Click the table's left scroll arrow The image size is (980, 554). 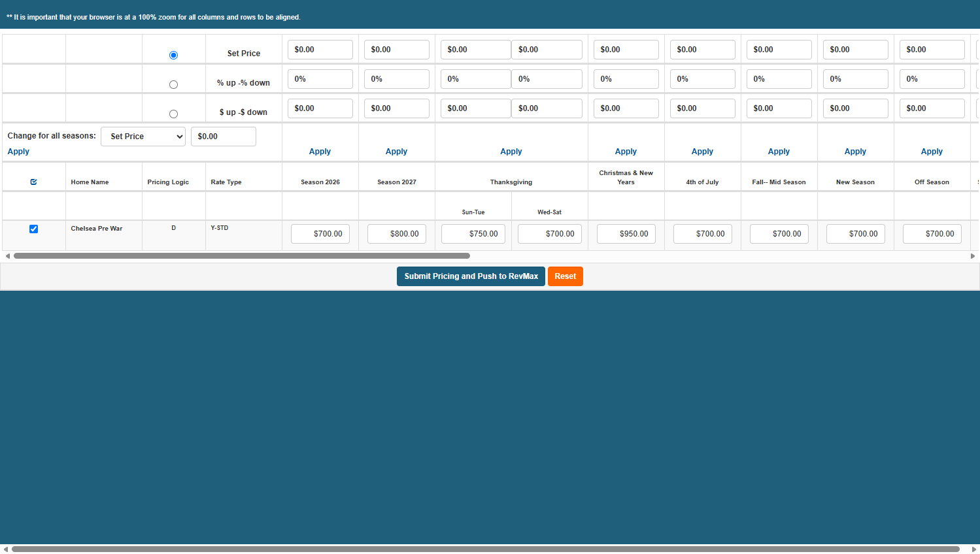pos(7,256)
